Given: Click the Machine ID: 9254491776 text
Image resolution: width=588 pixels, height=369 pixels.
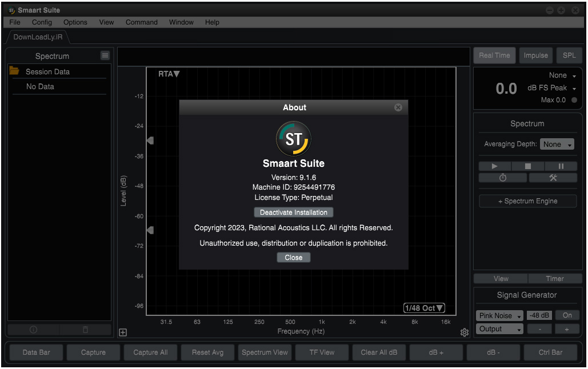Looking at the screenshot, I should click(294, 187).
